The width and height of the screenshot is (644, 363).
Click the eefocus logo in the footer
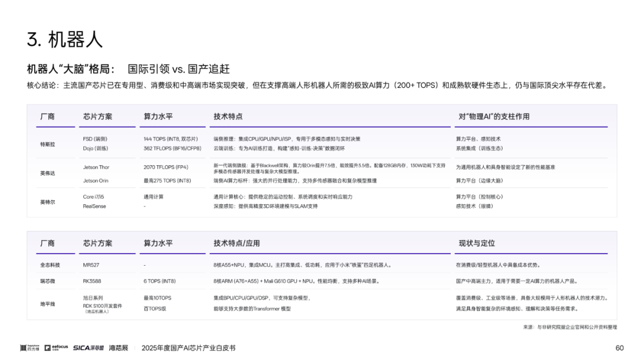pos(56,348)
